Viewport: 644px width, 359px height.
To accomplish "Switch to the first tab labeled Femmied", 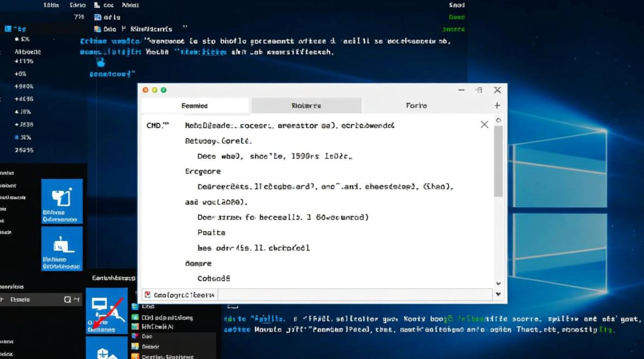I will click(195, 106).
